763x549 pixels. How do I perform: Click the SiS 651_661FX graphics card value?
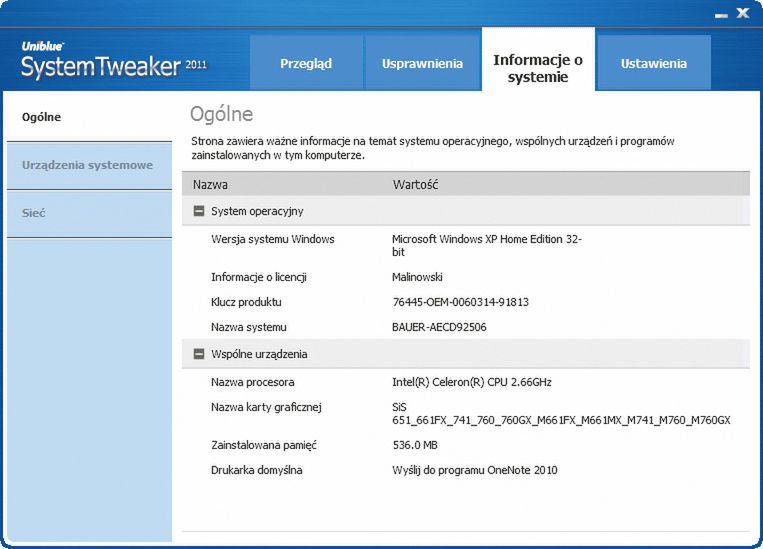click(561, 414)
